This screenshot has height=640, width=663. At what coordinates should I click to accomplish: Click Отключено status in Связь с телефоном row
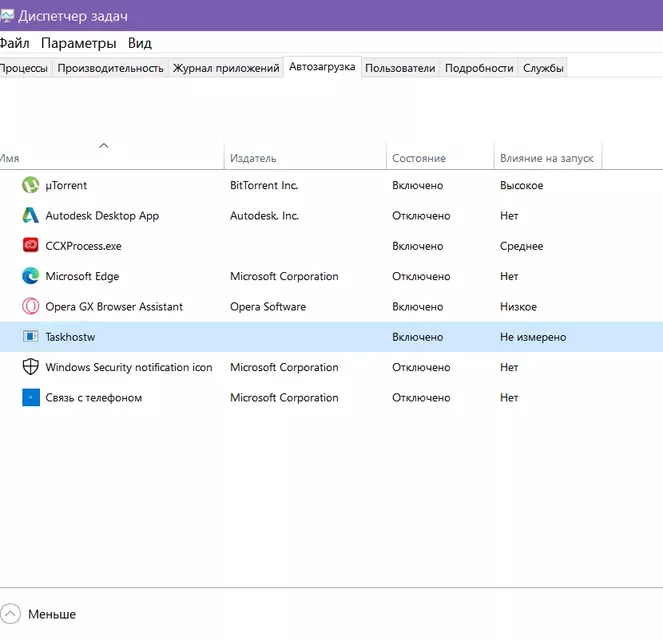tap(421, 398)
